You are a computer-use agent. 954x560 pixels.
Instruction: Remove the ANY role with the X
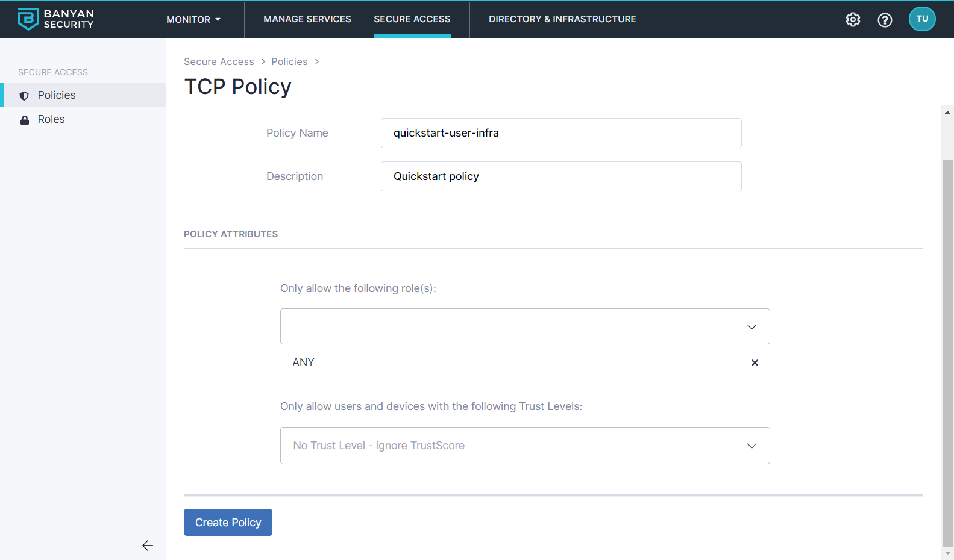click(755, 362)
